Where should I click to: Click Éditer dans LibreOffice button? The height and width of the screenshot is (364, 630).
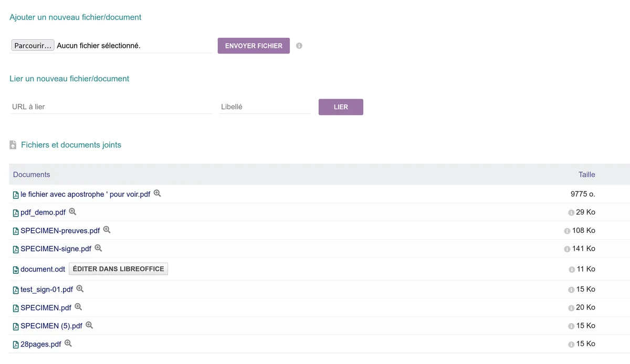point(119,269)
